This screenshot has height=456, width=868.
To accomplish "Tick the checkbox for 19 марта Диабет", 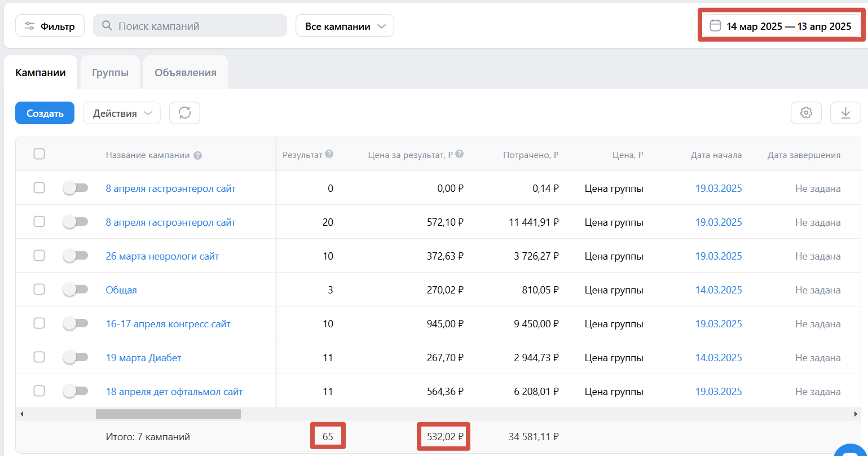I will coord(39,357).
